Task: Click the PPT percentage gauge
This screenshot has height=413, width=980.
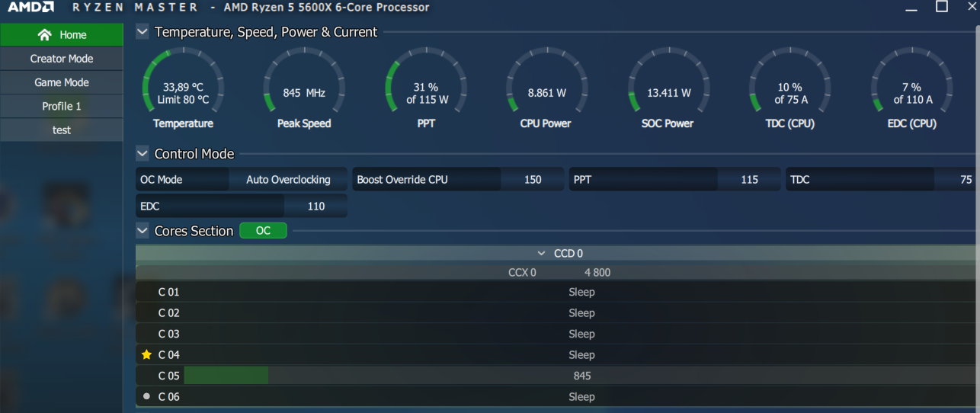Action: coord(426,88)
